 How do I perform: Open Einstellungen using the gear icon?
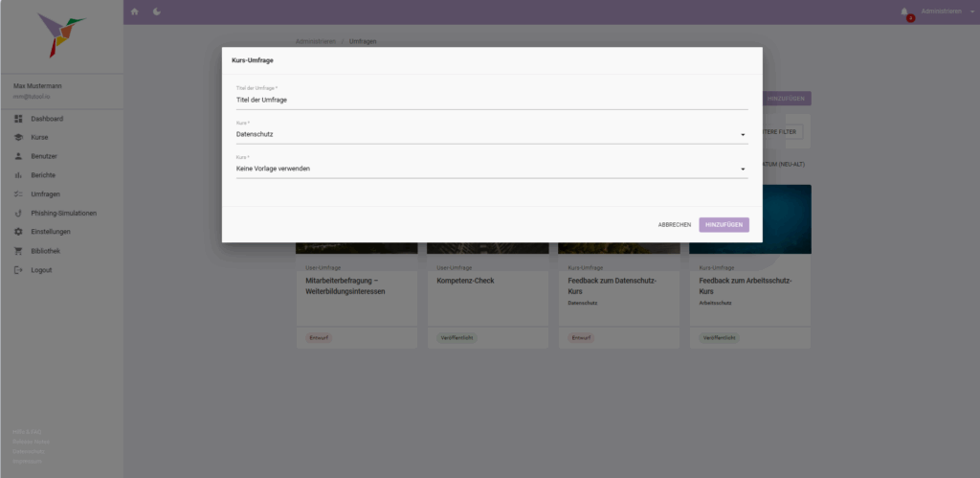coord(18,232)
